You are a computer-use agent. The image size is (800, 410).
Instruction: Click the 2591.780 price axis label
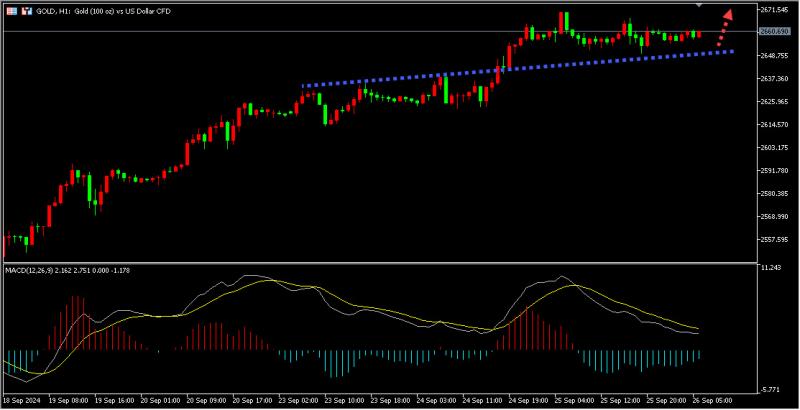click(775, 170)
